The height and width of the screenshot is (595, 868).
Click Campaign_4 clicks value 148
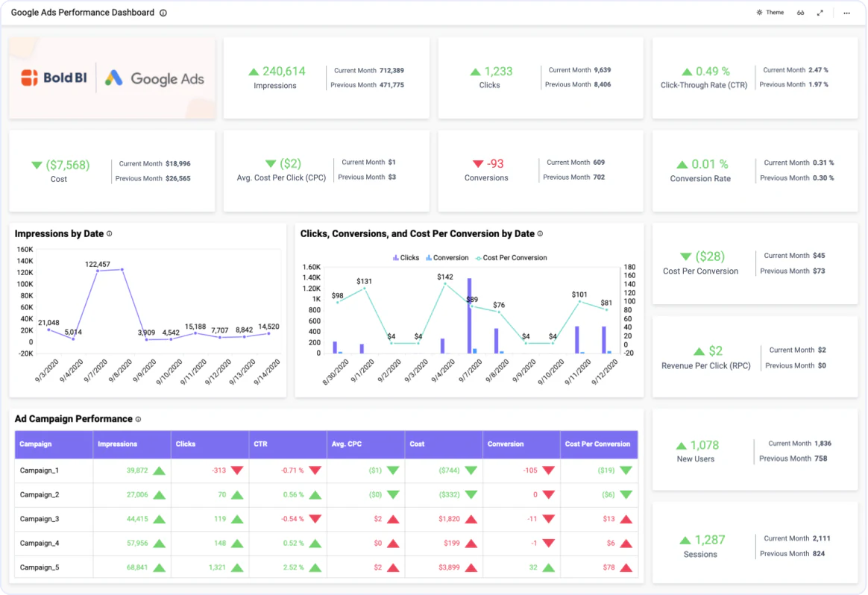220,543
